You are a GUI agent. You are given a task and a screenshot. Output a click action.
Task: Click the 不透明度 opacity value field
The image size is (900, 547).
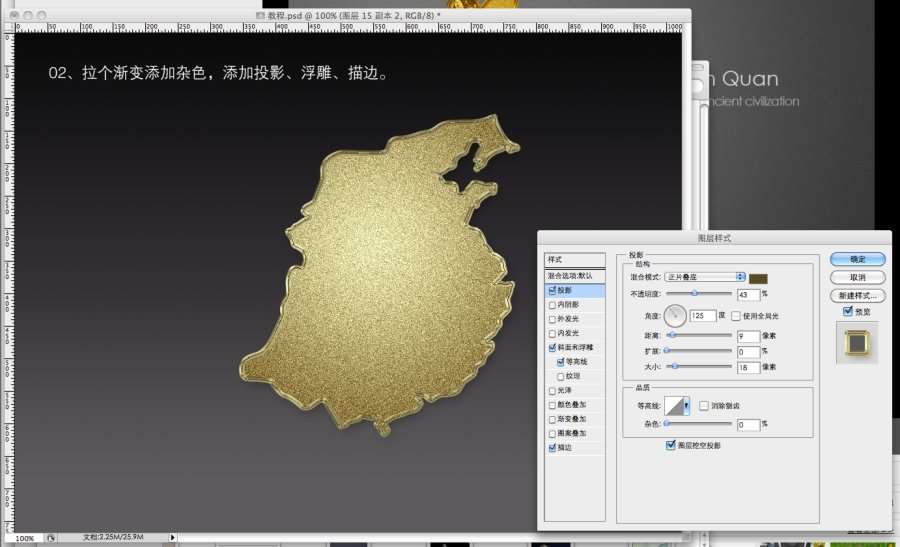click(748, 294)
